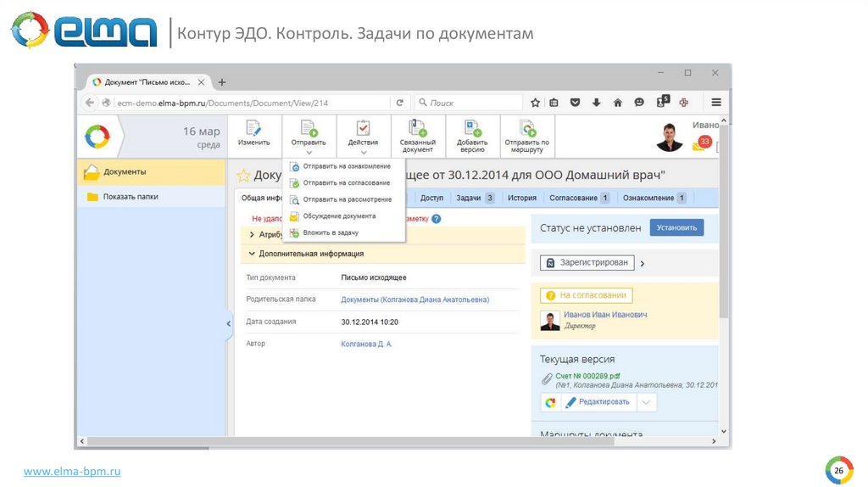Screen dimensions: 868x487
Task: Open the mail notifications icon with 33 badge
Action: click(x=701, y=143)
